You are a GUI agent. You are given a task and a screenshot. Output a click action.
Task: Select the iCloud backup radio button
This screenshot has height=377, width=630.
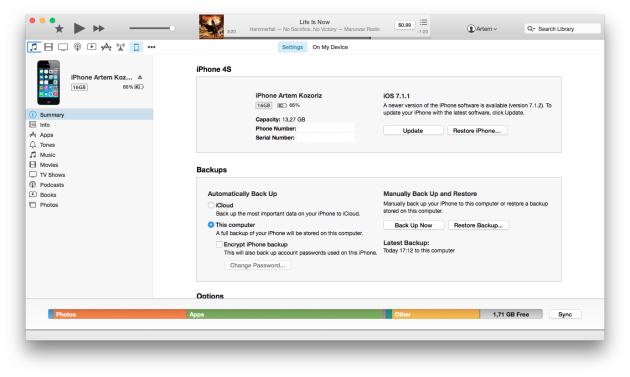pos(211,205)
